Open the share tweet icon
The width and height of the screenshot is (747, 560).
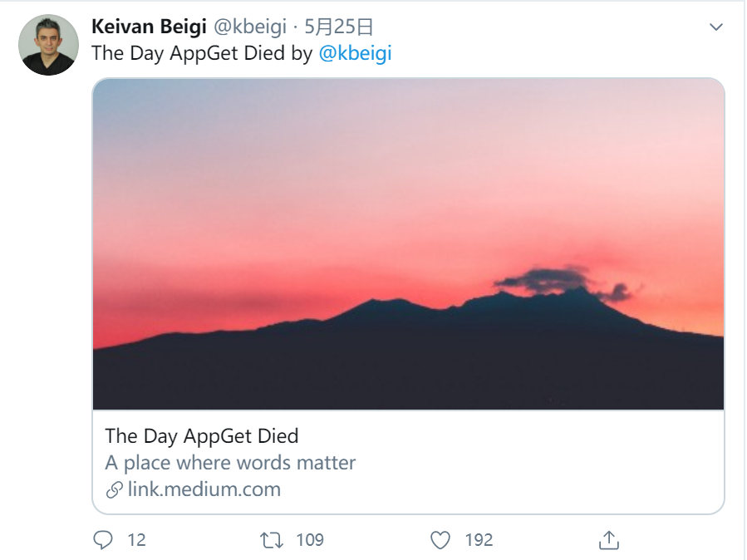coord(609,539)
